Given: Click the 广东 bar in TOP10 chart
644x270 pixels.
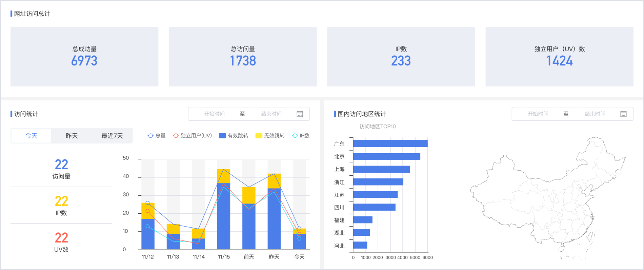Looking at the screenshot, I should tap(390, 143).
